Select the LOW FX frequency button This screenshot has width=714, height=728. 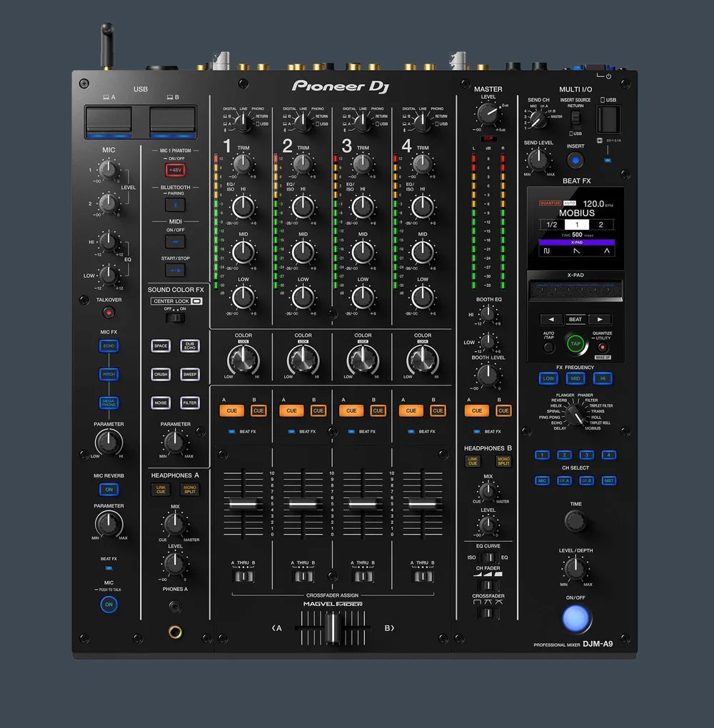[548, 378]
